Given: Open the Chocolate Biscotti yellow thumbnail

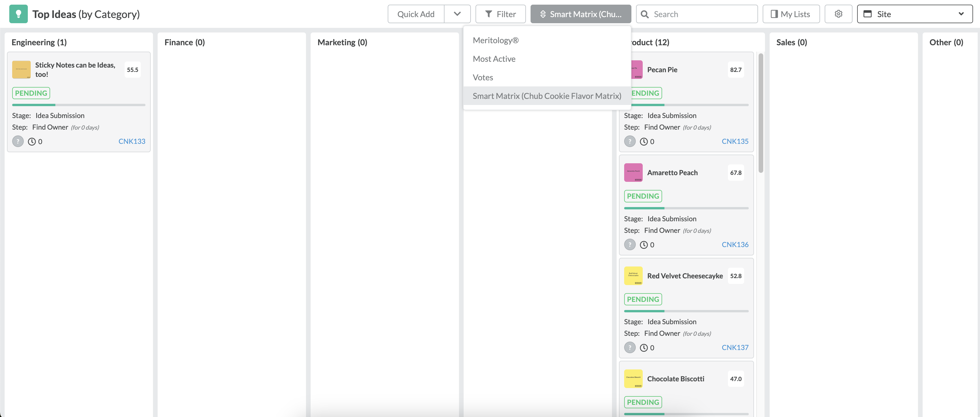Looking at the screenshot, I should coord(633,378).
